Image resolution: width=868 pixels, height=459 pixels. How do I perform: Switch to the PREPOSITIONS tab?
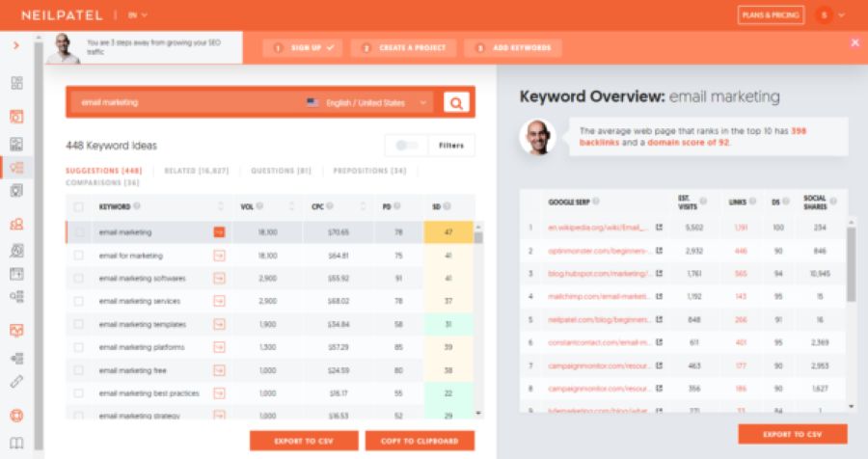(x=369, y=171)
